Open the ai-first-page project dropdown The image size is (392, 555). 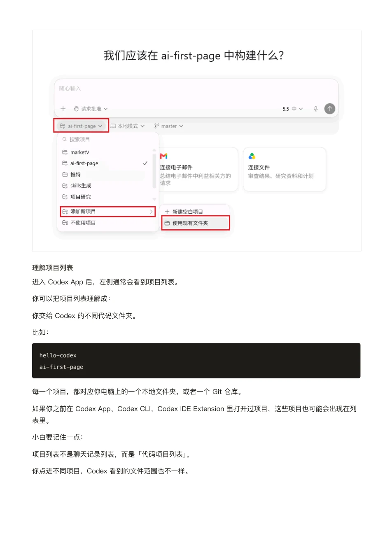pyautogui.click(x=81, y=126)
